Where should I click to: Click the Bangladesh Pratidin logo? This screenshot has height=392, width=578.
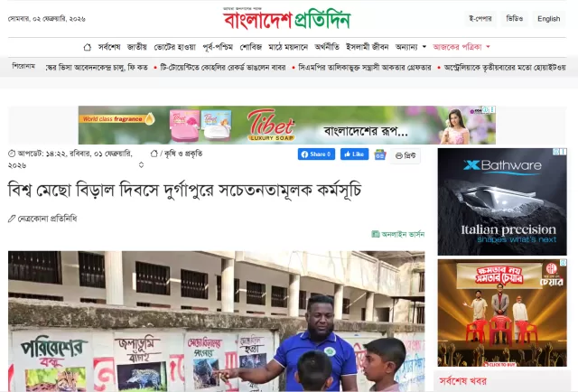coord(286,18)
